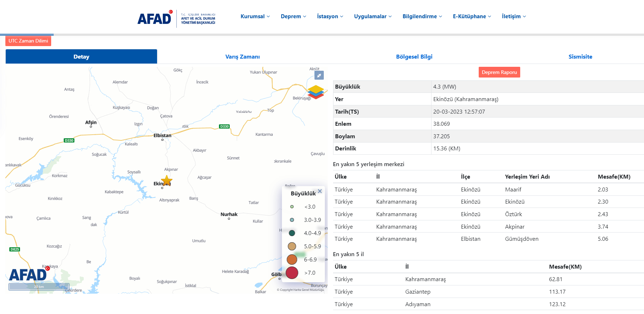The image size is (644, 314).
Task: Open the İletişim dropdown menu
Action: 514,16
